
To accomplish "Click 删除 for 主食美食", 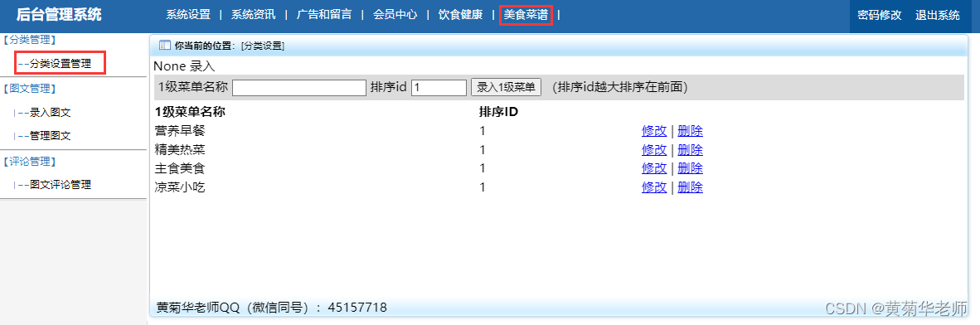I will pyautogui.click(x=690, y=168).
